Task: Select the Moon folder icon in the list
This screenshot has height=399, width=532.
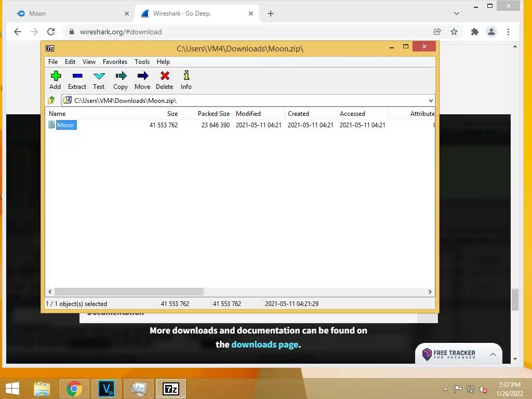Action: pyautogui.click(x=51, y=125)
